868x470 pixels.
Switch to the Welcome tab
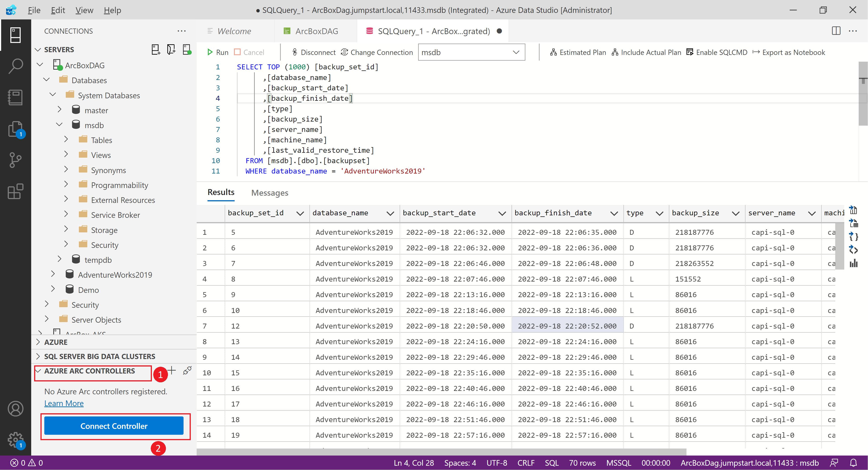pyautogui.click(x=234, y=31)
